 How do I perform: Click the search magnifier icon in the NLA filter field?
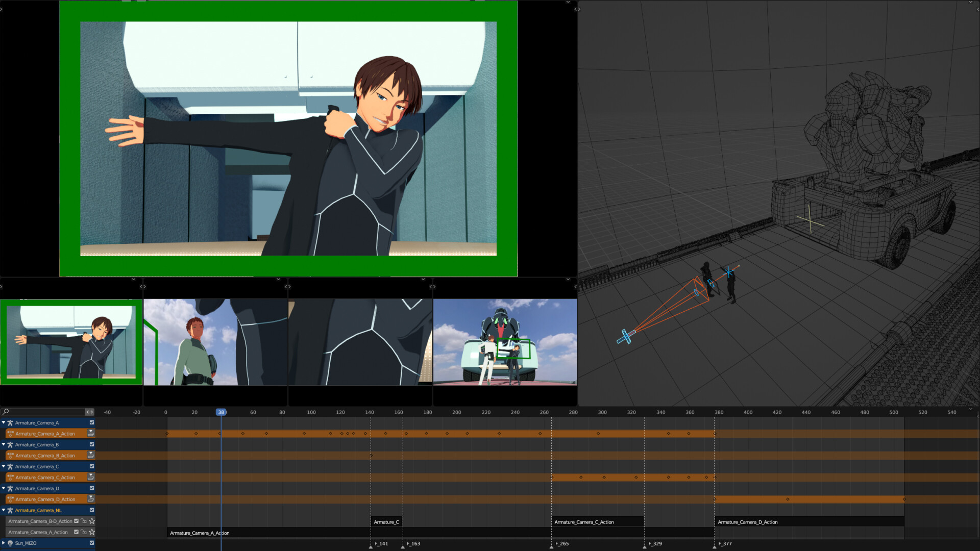[5, 412]
